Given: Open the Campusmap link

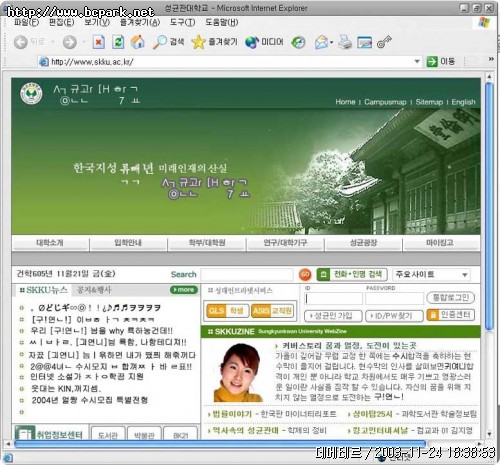Looking at the screenshot, I should [x=385, y=102].
